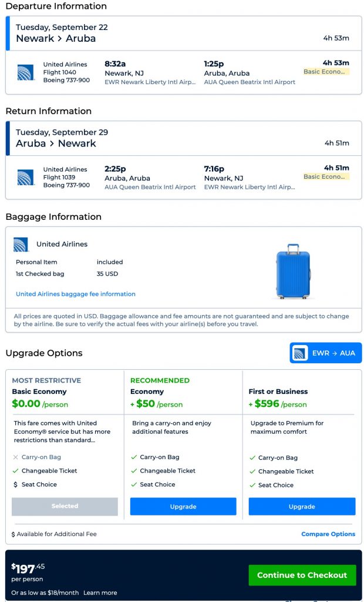Click Economy Carry-on Bag checkmark
Screen dimensions: 364x602
coord(134,457)
